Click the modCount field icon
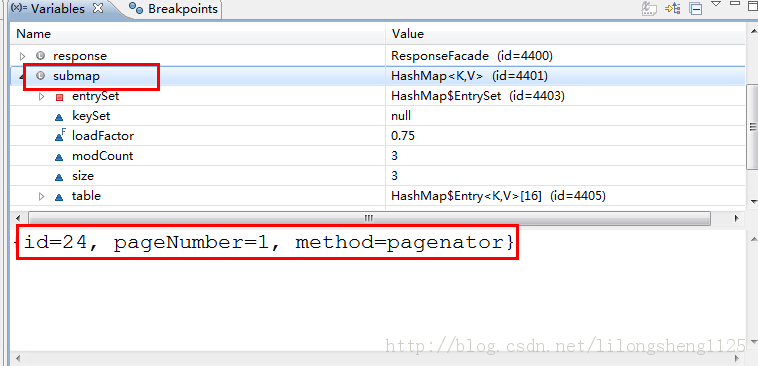758x366 pixels. (59, 157)
